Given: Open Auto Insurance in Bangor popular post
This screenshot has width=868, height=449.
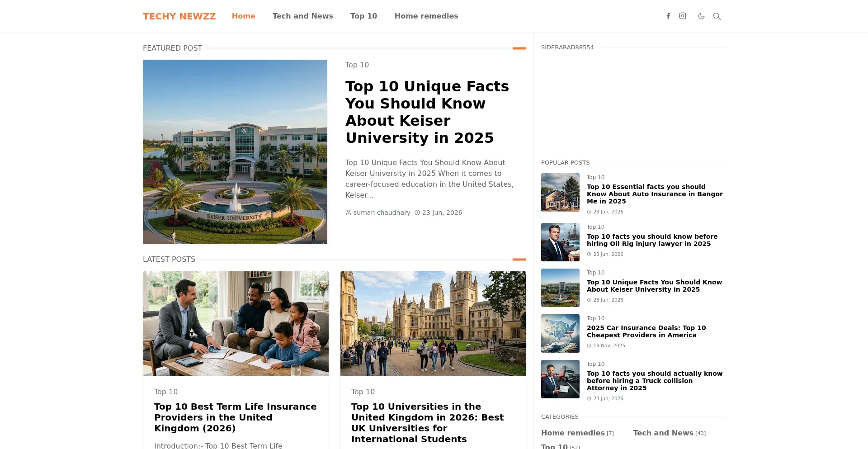Looking at the screenshot, I should (x=655, y=194).
